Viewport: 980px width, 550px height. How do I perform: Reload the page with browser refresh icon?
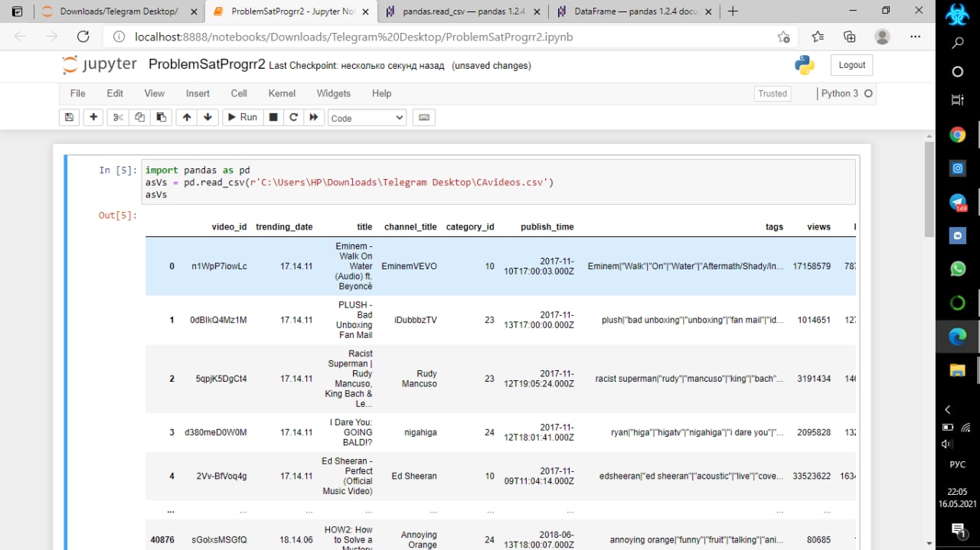click(x=83, y=37)
